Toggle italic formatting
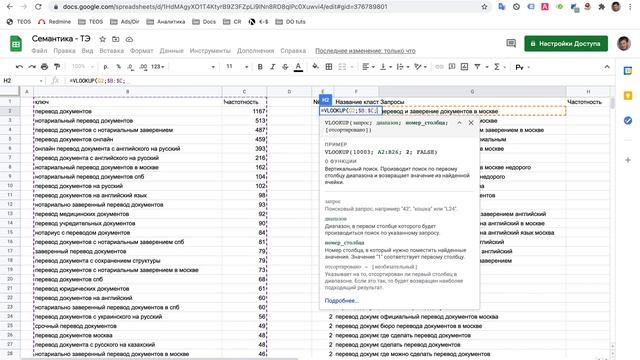Viewport: 640px width, 360px height. coord(273,67)
